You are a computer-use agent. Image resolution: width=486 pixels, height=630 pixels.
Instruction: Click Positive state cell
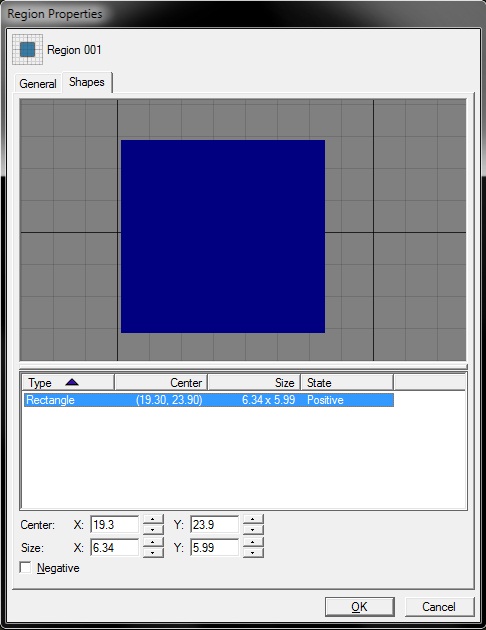point(325,400)
